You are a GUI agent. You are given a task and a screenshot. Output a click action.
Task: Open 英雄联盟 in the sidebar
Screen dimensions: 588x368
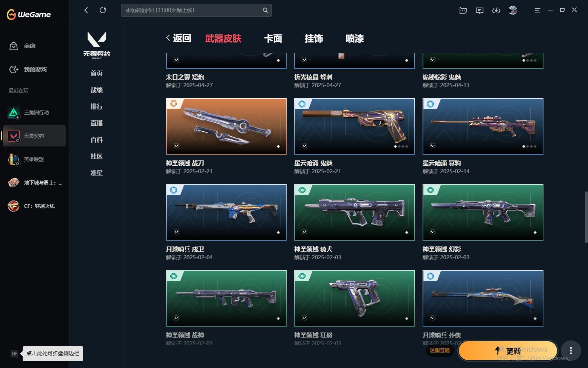pos(34,159)
